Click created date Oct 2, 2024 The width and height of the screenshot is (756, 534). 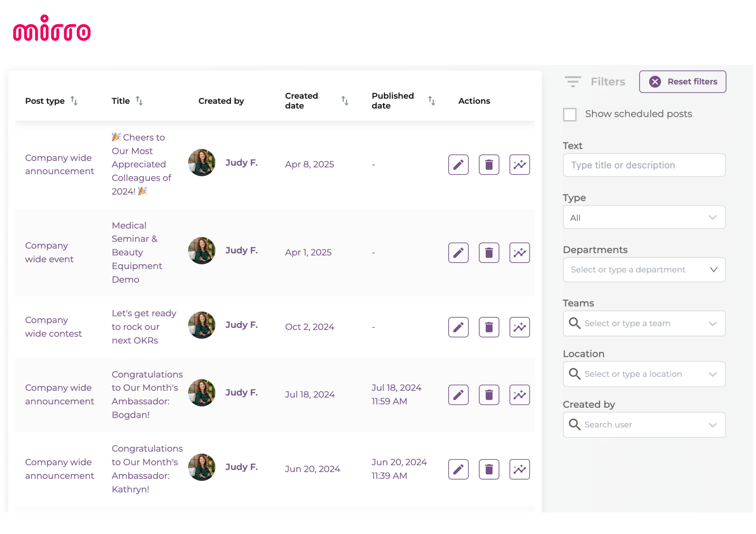coord(310,327)
